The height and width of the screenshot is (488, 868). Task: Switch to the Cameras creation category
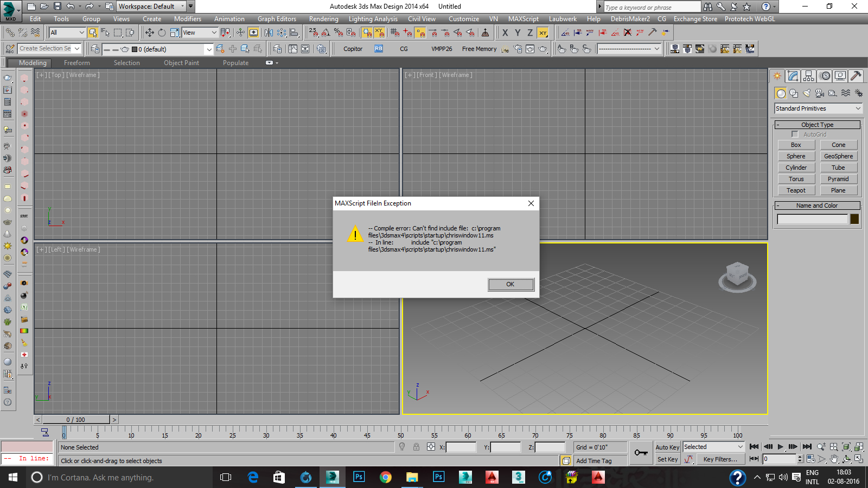(820, 93)
